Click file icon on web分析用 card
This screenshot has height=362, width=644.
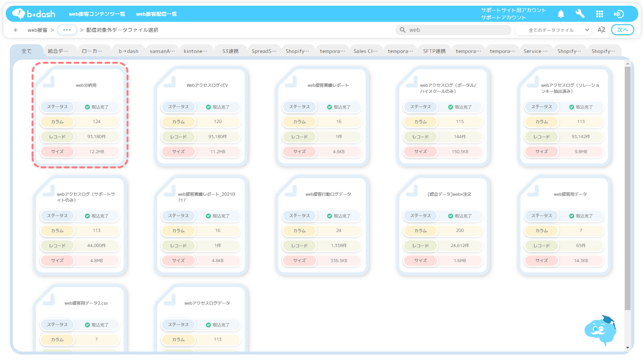49,82
